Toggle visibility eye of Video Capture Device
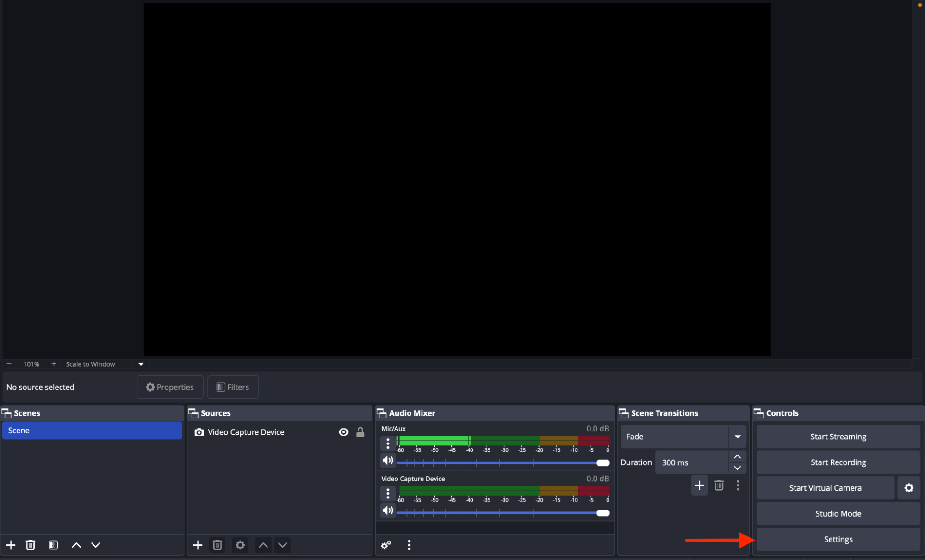 [x=343, y=432]
